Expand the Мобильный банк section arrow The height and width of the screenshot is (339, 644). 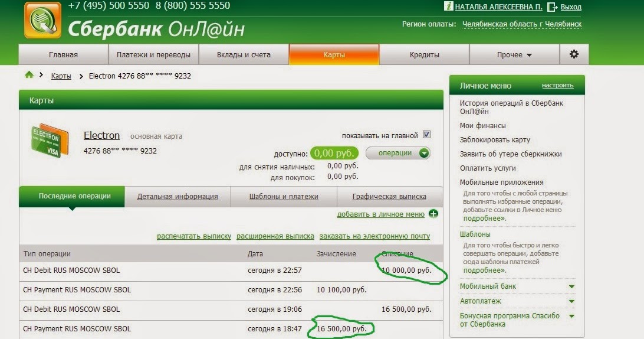coord(571,286)
